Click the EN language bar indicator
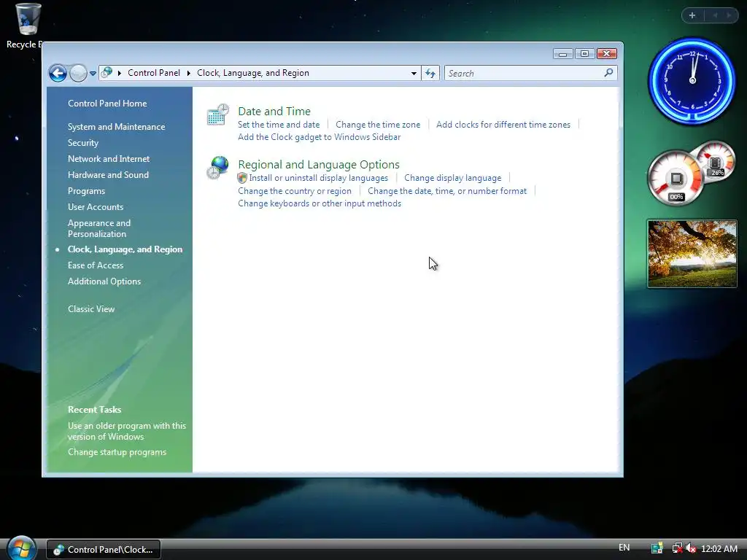 [x=624, y=548]
